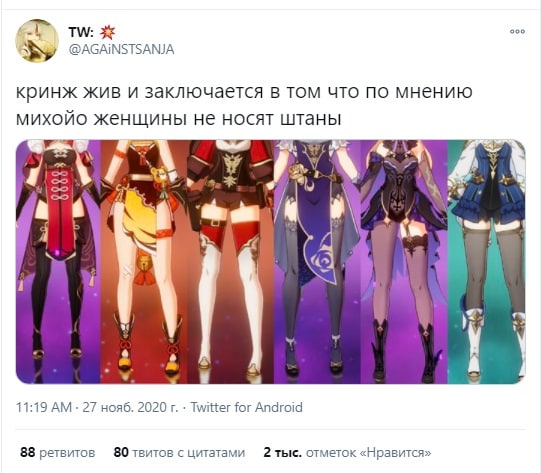Screen dimensions: 541x473
Task: Click the profile avatar picture
Action: pos(37,41)
